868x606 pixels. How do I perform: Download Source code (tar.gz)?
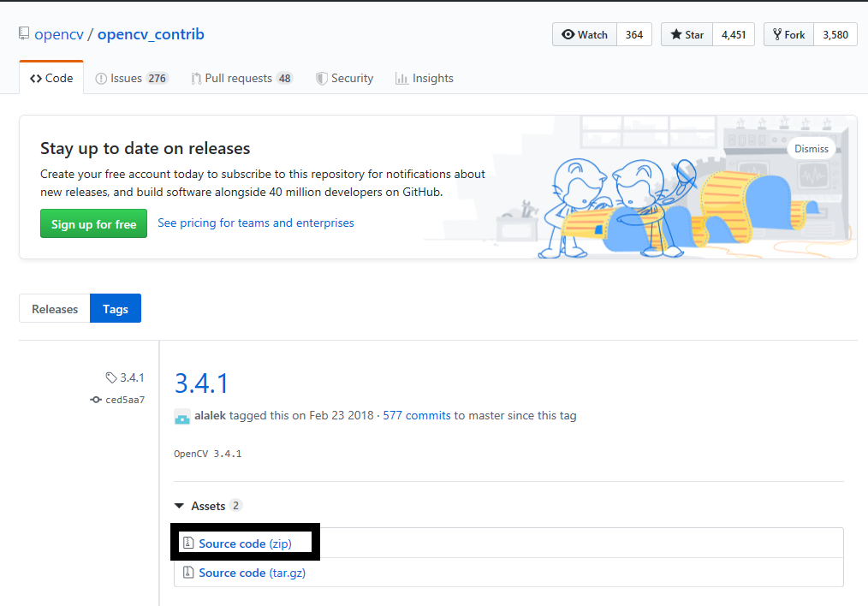click(x=253, y=573)
